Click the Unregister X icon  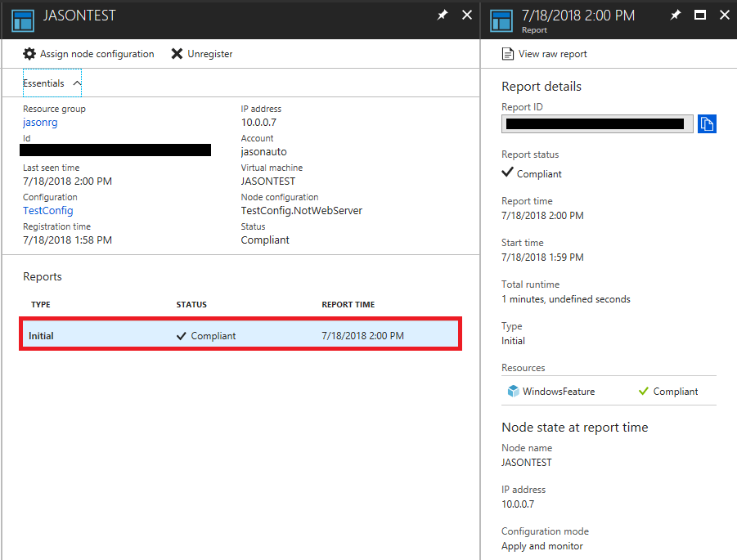(177, 54)
